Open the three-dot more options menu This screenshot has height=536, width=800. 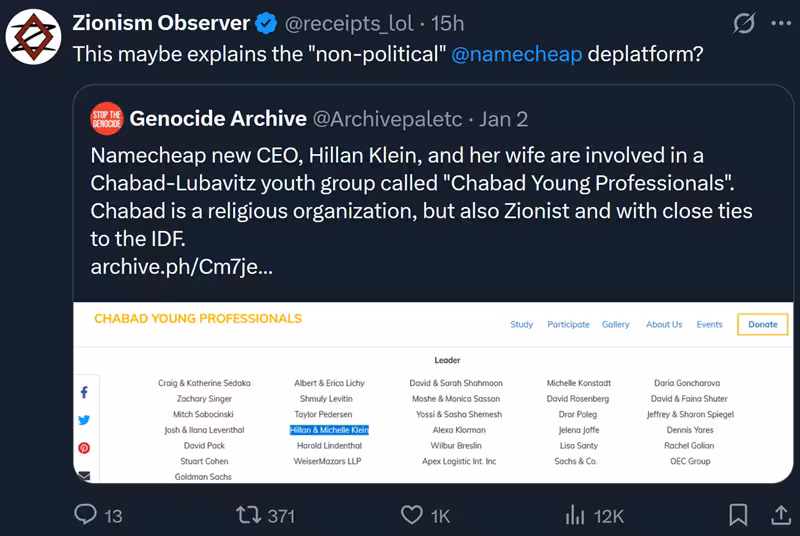tap(781, 23)
